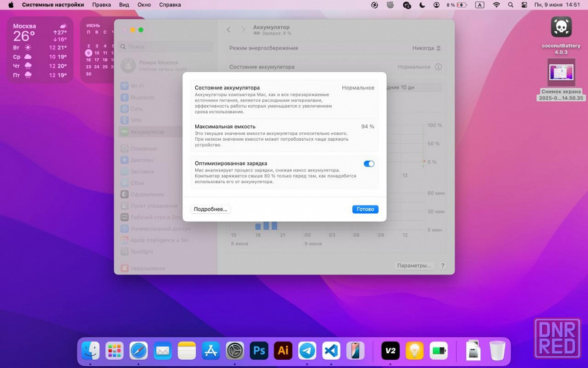Click date and time in menu bar
588x368 pixels.
(x=557, y=5)
